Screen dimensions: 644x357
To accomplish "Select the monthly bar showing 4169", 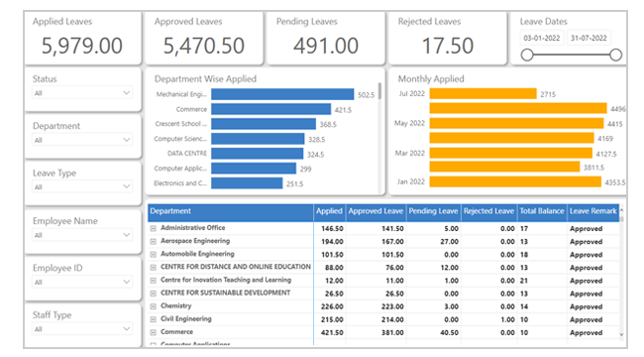I will (x=512, y=138).
